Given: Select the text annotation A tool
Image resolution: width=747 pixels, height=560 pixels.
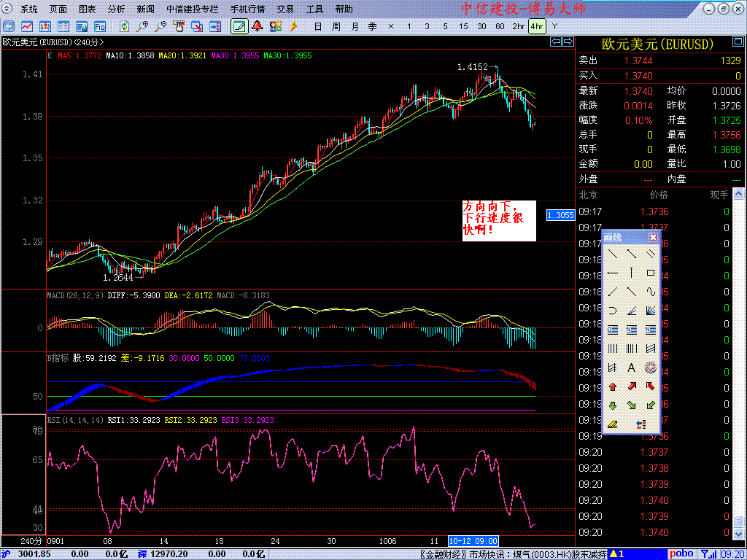Looking at the screenshot, I should point(632,367).
